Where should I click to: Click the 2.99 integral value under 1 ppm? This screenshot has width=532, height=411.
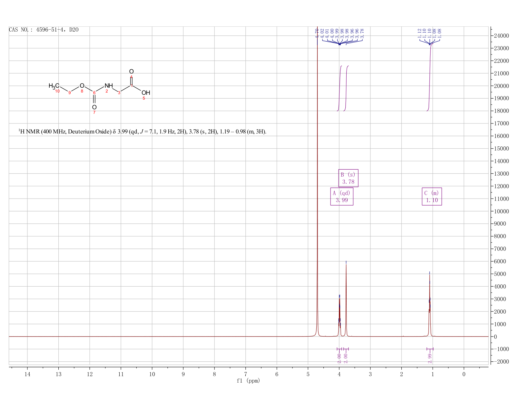click(x=430, y=358)
